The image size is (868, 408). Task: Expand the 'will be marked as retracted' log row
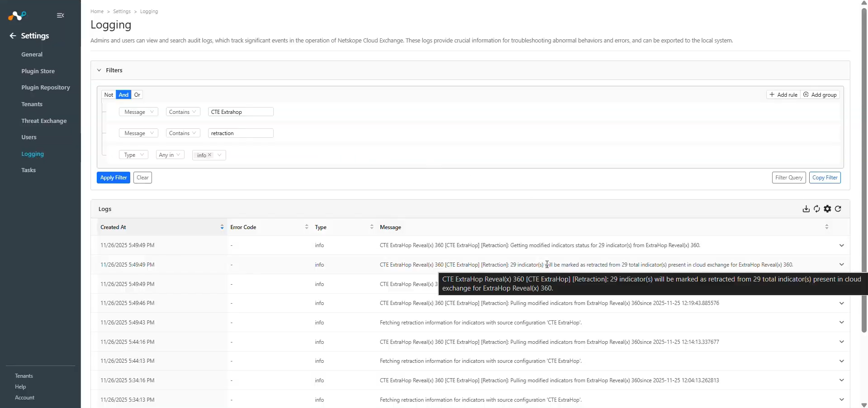coord(841,265)
